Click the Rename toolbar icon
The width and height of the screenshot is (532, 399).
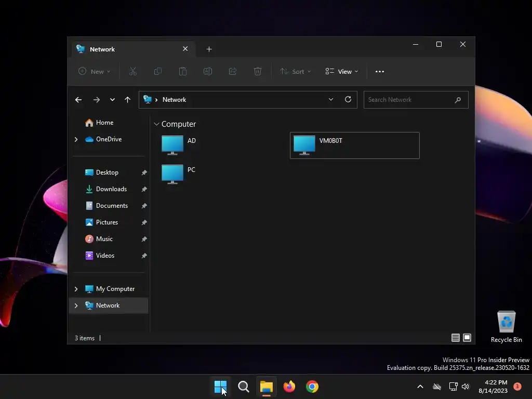208,71
